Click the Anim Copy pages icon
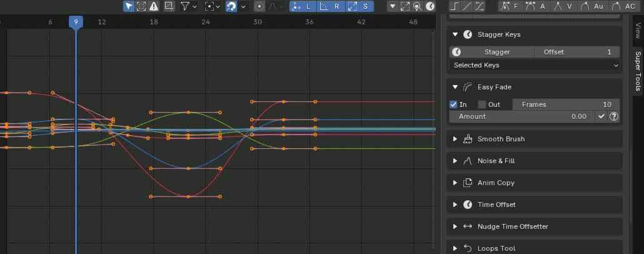 [468, 183]
